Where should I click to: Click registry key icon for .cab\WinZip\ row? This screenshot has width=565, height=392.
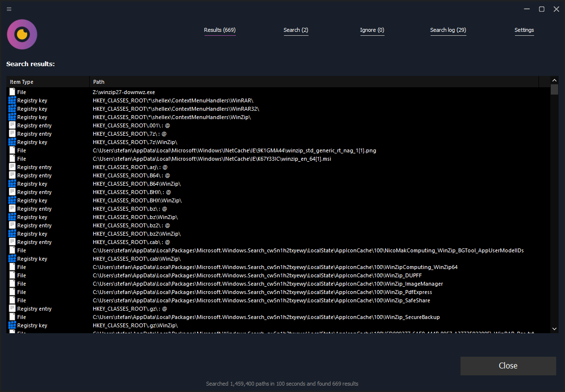12,259
